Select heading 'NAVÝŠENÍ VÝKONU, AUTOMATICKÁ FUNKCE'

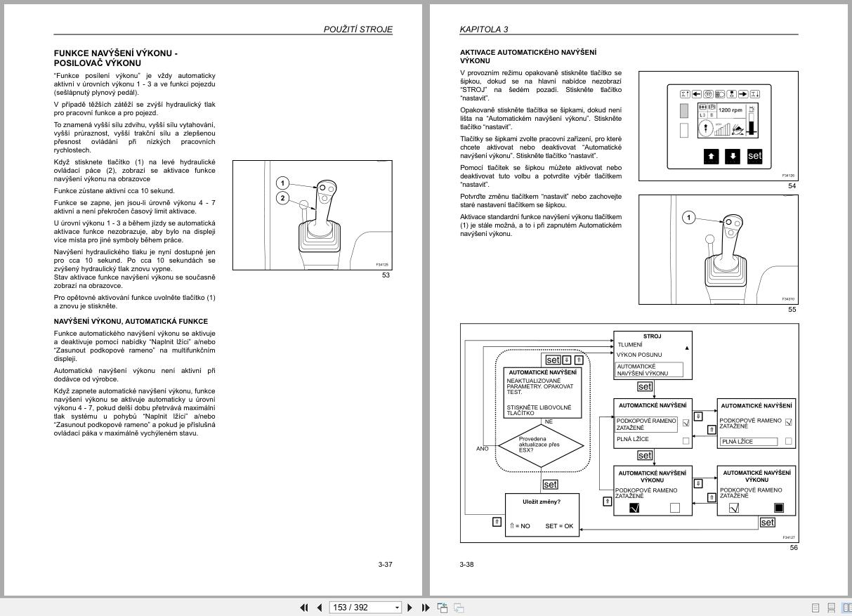pos(131,322)
